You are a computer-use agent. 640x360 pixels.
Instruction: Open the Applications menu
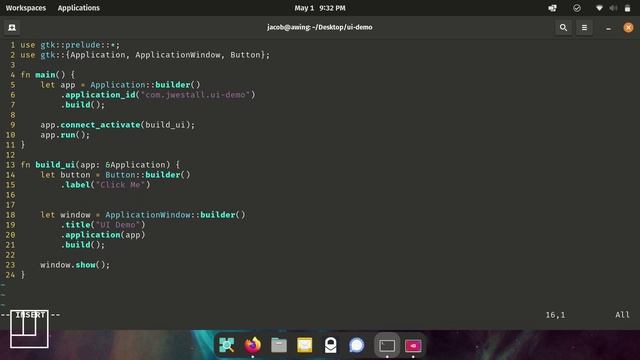(x=78, y=8)
